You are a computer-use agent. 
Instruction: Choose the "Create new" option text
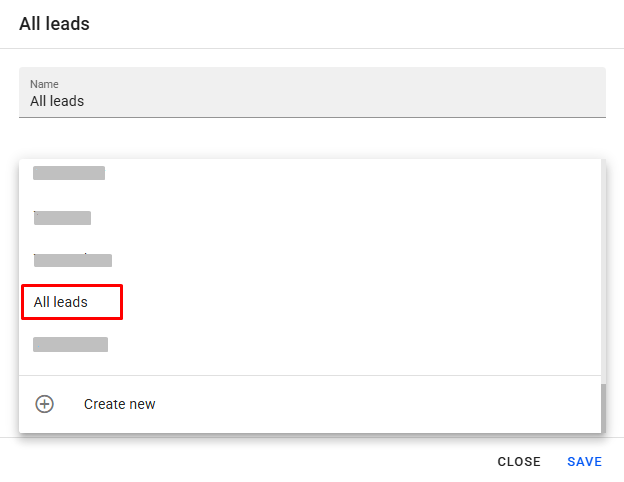point(120,404)
